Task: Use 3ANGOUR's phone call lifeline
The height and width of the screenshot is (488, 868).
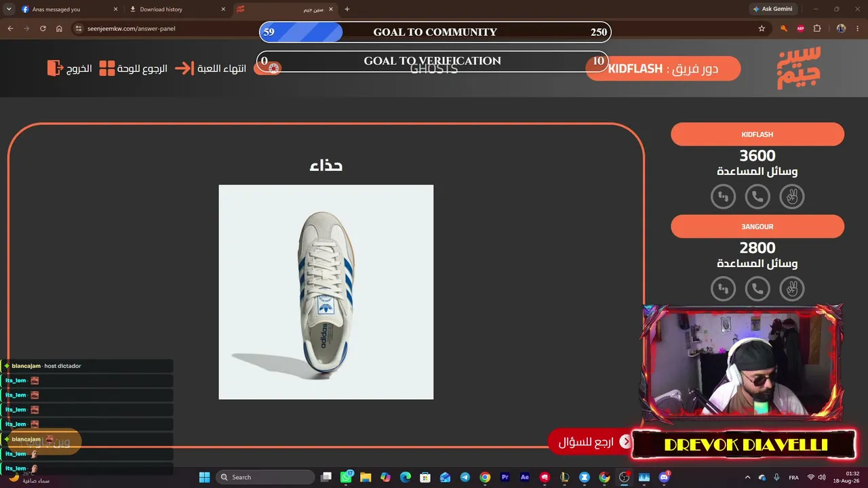Action: point(757,289)
